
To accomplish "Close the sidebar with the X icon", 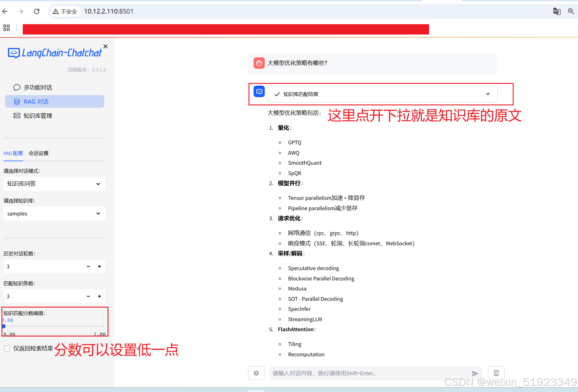I will [105, 46].
